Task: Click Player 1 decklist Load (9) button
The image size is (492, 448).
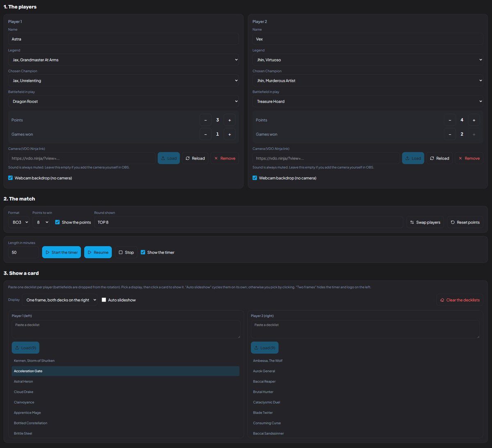Action: 25,348
